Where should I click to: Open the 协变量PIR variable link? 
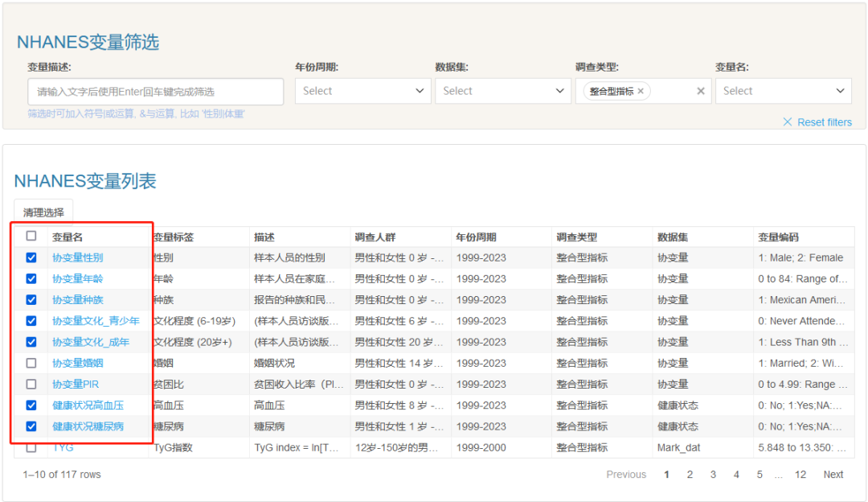click(76, 384)
